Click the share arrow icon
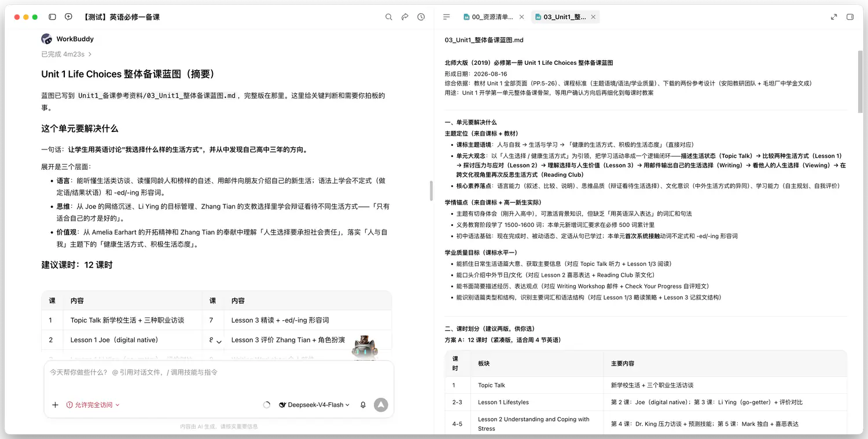Viewport: 868px width, 439px height. [405, 17]
